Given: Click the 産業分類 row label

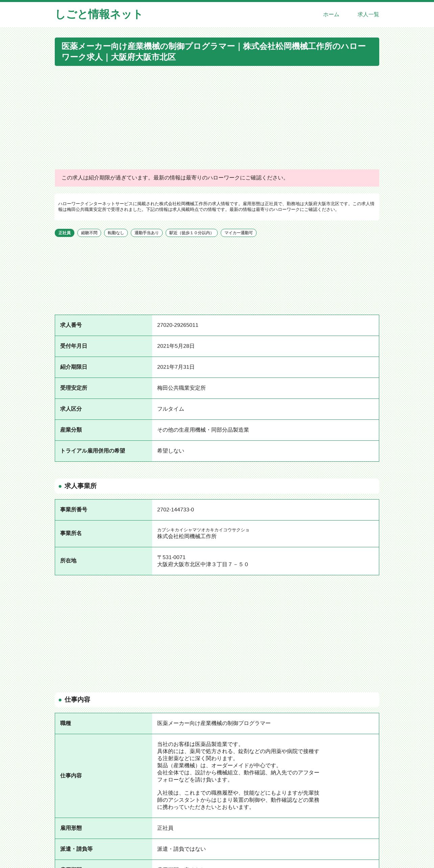Looking at the screenshot, I should [x=71, y=430].
